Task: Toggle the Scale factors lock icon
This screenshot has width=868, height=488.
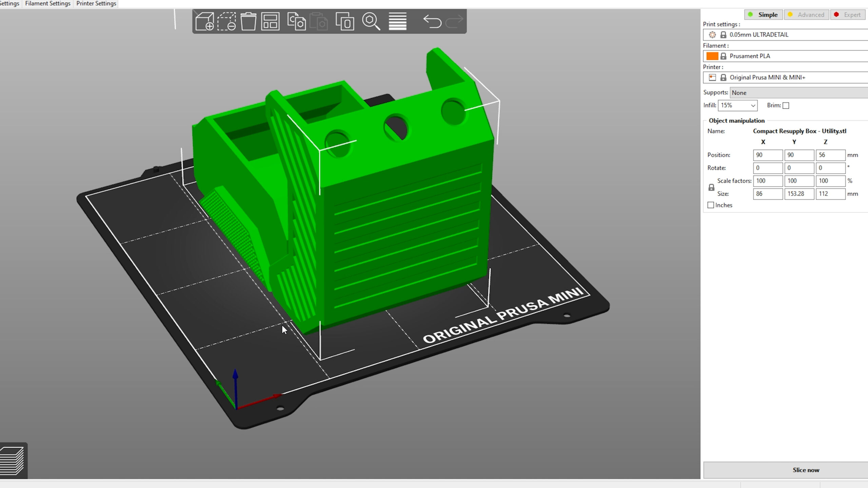Action: pos(711,187)
